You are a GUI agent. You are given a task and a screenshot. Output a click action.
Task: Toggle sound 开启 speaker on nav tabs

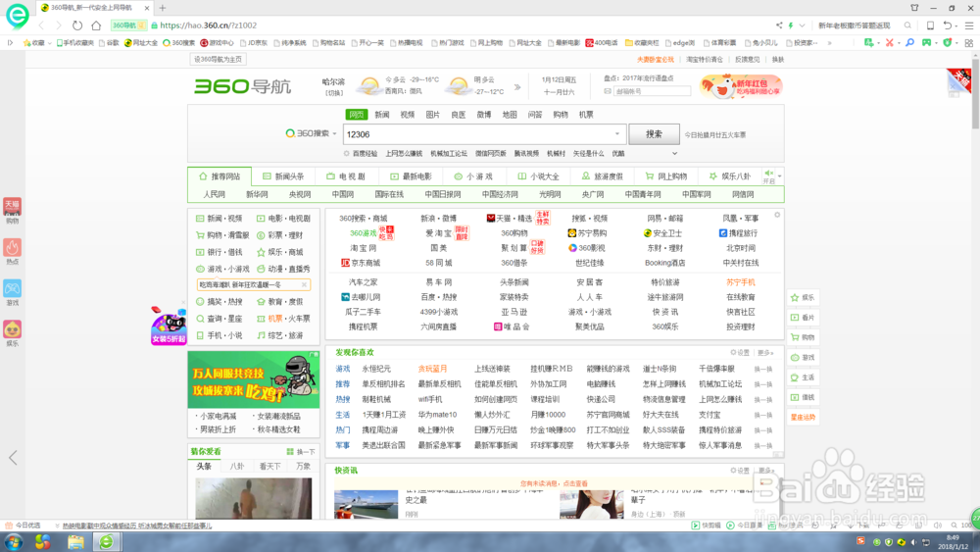(768, 176)
